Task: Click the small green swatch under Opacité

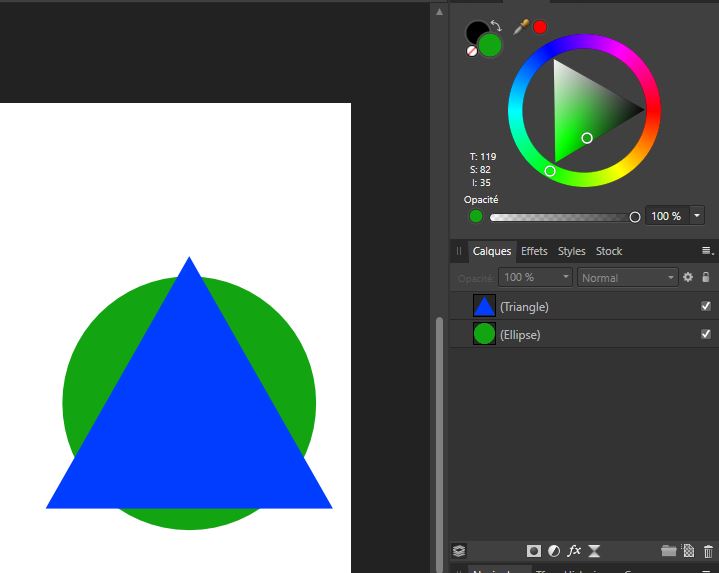Action: pos(476,216)
